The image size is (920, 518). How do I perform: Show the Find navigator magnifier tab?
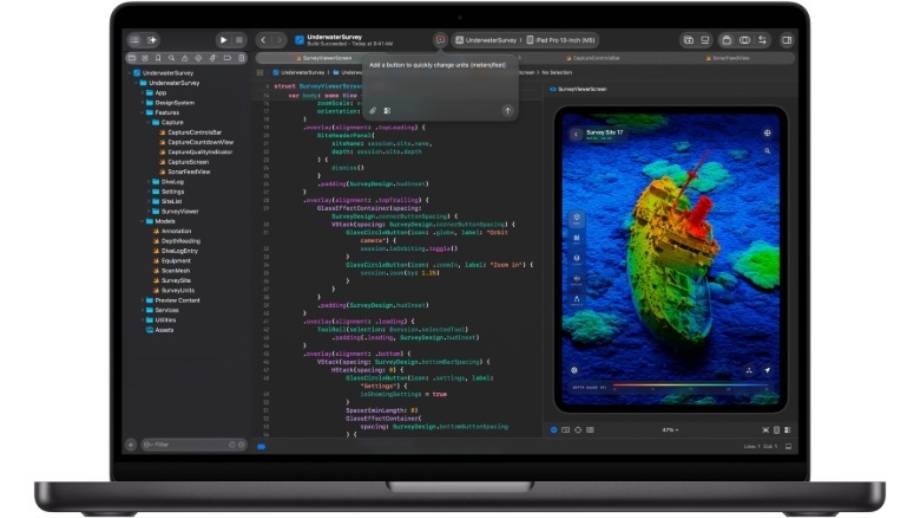171,58
